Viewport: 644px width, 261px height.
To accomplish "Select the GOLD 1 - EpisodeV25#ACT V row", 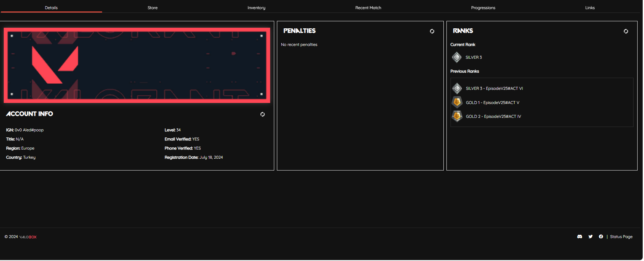I will tap(492, 103).
